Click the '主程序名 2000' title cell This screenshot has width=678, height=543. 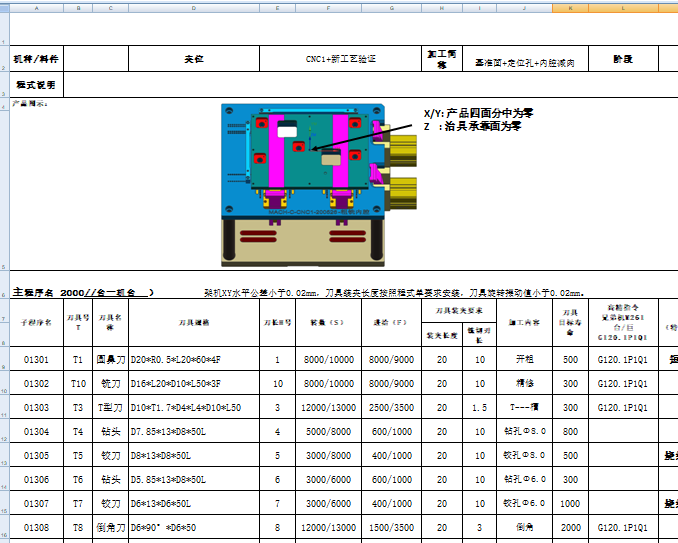point(82,293)
